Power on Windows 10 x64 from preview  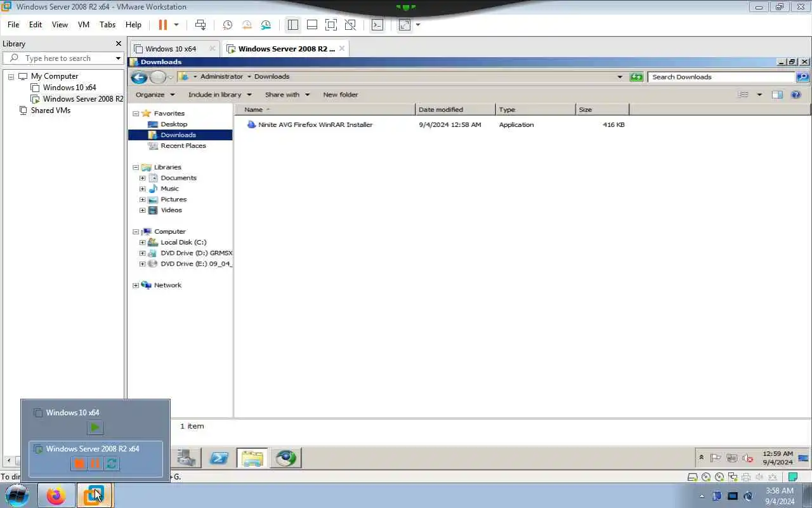95,428
